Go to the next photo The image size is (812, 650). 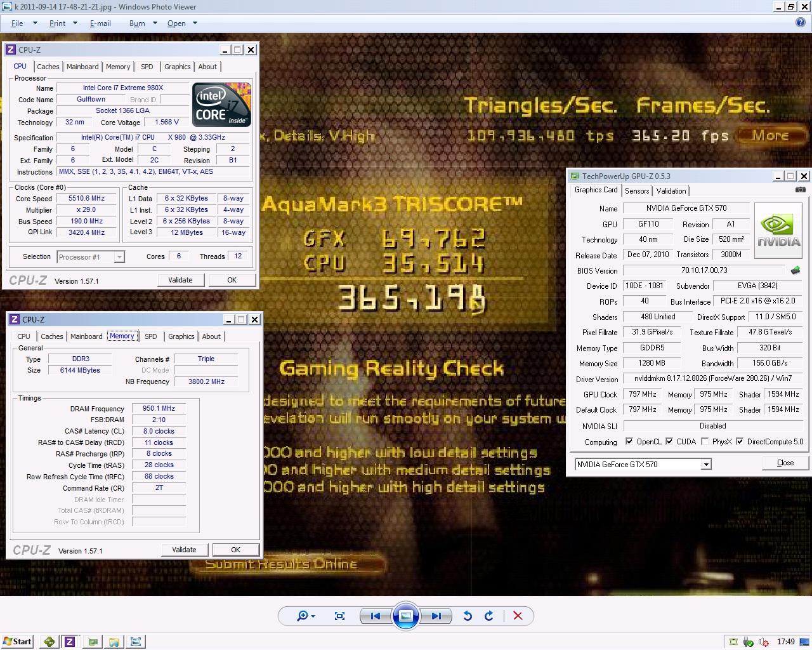pyautogui.click(x=436, y=616)
